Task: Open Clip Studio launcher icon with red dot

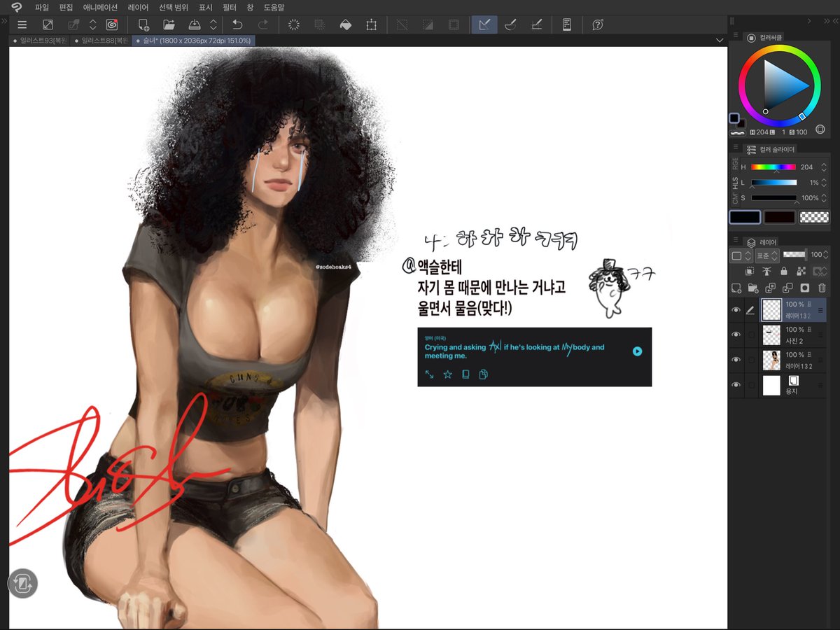Action: click(x=112, y=24)
